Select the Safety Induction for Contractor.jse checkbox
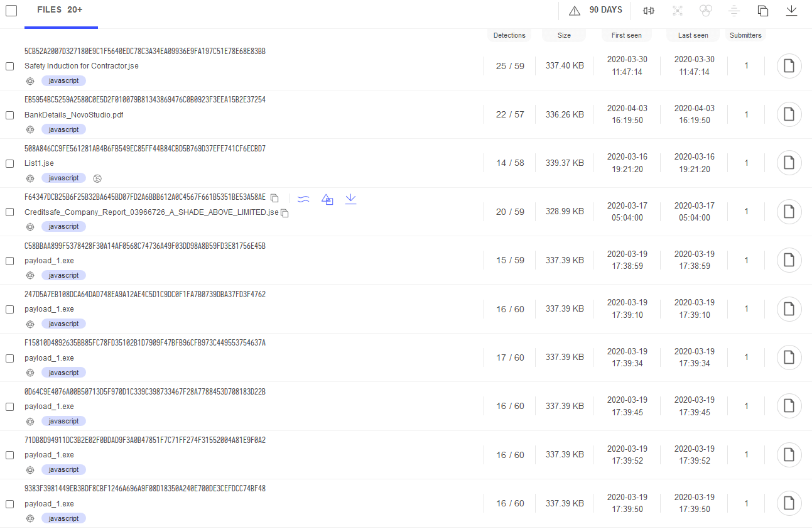This screenshot has height=529, width=812. [x=9, y=66]
